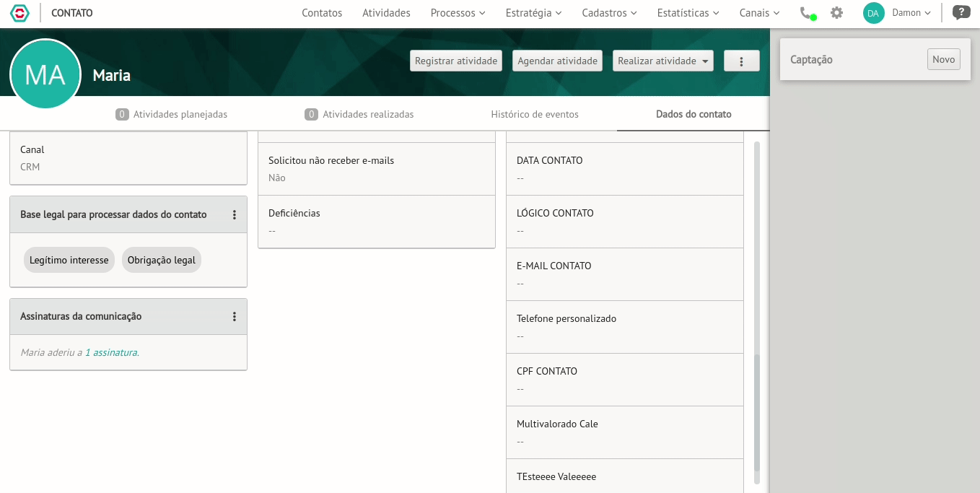Image resolution: width=980 pixels, height=493 pixels.
Task: Click the LÓGICO CONTATO field
Action: tap(625, 222)
